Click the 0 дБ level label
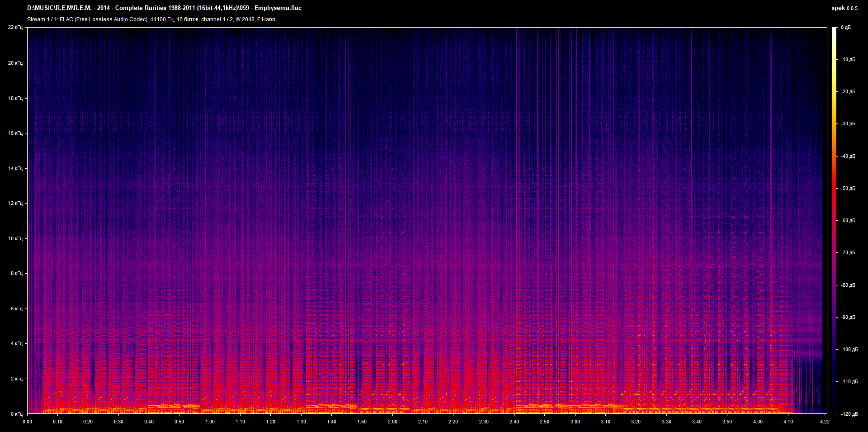This screenshot has height=432, width=868. tap(845, 28)
